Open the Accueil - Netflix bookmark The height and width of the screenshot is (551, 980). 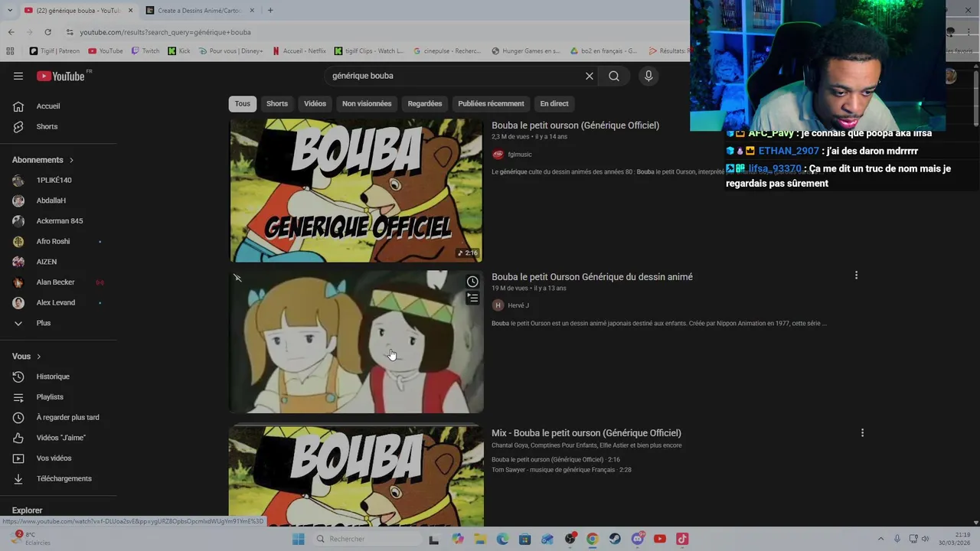pos(299,51)
